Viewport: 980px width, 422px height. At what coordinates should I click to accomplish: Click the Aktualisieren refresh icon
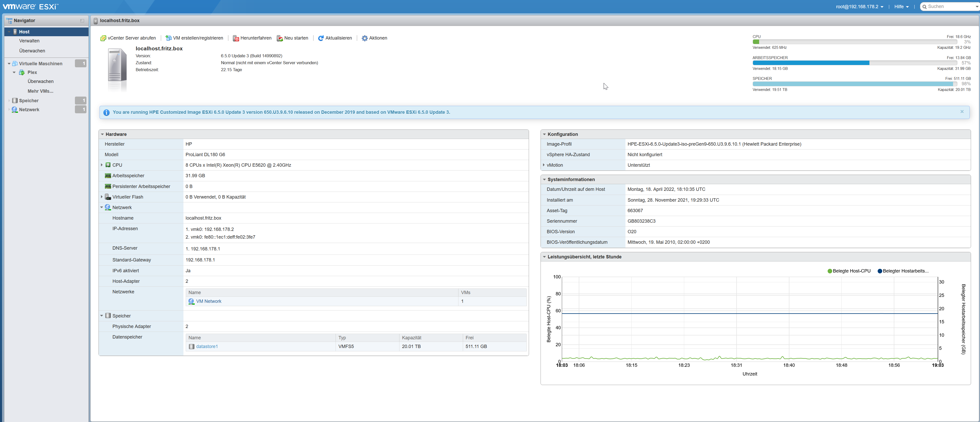coord(321,38)
